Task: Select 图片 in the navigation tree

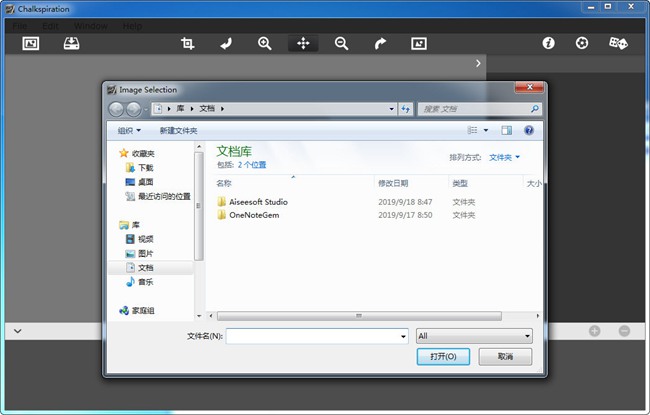Action: click(x=145, y=253)
